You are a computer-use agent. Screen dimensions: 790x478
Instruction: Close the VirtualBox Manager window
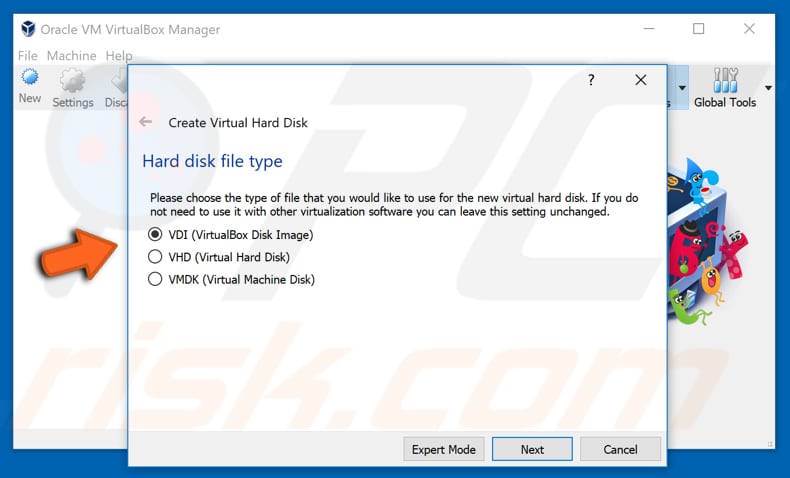point(749,29)
